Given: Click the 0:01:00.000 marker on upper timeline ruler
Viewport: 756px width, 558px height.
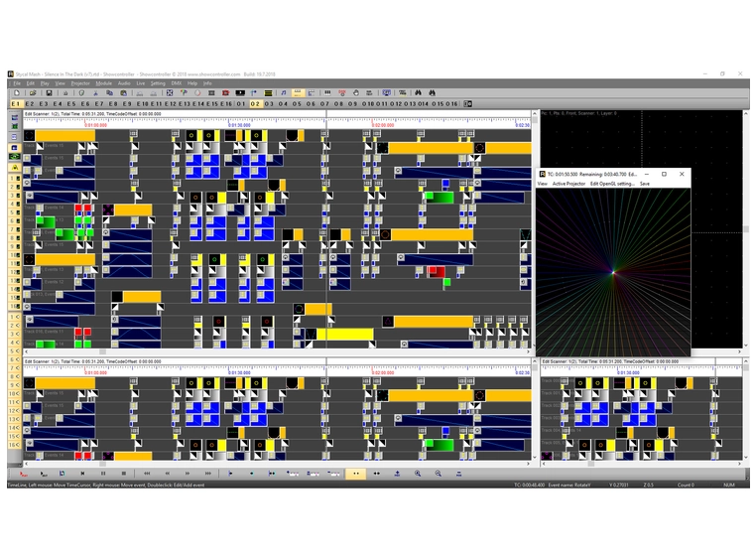Looking at the screenshot, I should (x=95, y=125).
